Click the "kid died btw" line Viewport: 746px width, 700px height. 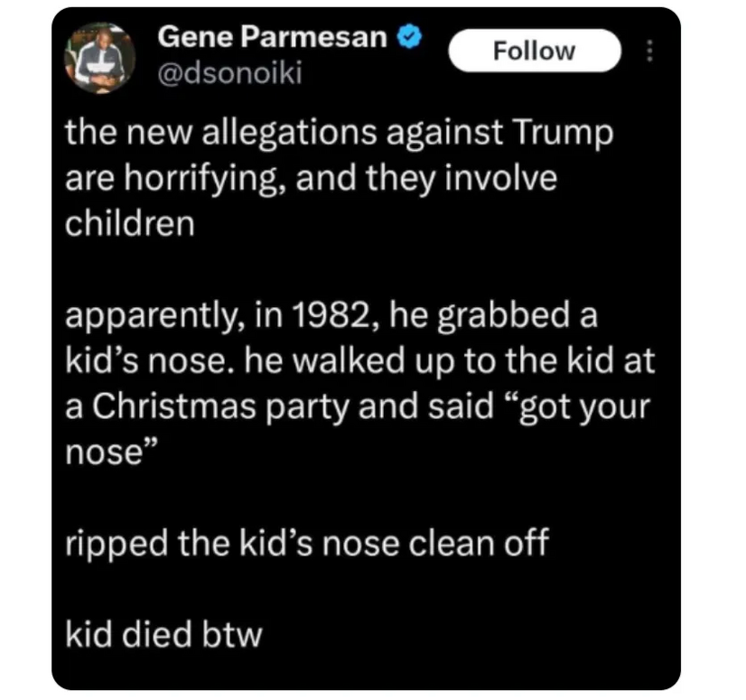(x=163, y=634)
